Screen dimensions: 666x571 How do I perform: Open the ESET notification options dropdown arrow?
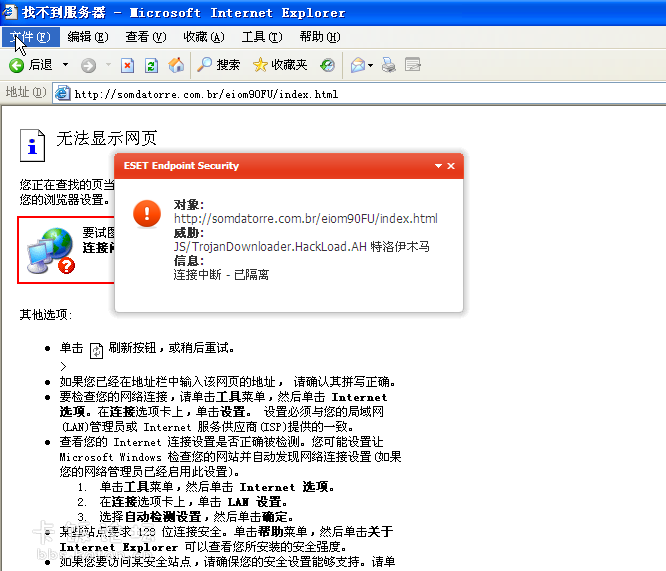point(438,166)
